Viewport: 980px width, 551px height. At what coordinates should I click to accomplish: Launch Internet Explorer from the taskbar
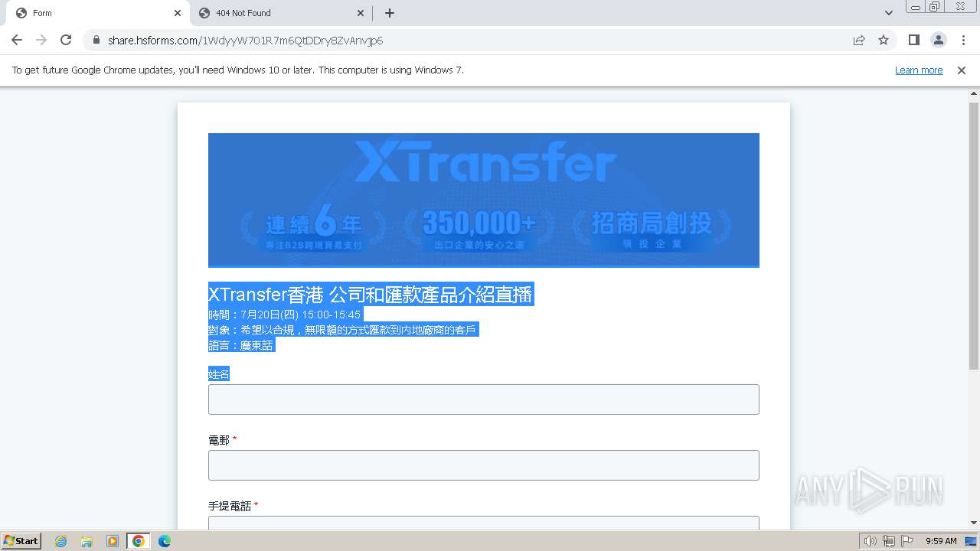click(x=60, y=541)
